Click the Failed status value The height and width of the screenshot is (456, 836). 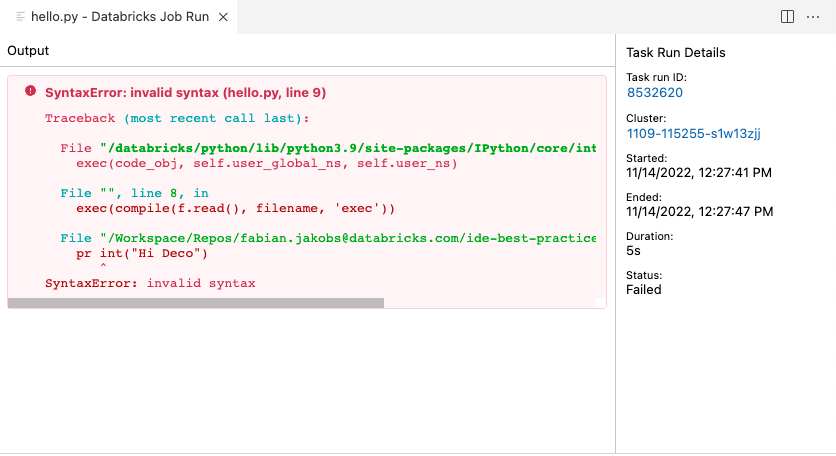pyautogui.click(x=644, y=290)
